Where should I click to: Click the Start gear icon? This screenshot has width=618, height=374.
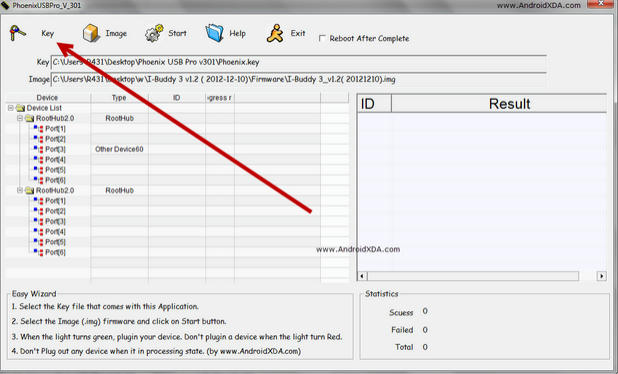[154, 33]
